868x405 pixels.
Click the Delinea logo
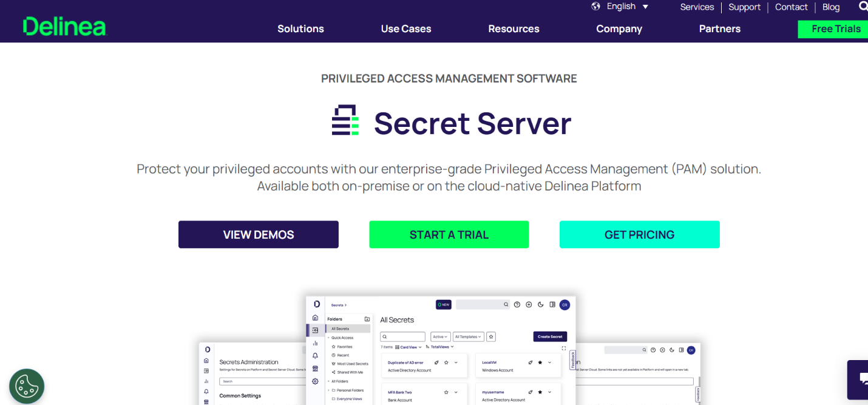pyautogui.click(x=64, y=27)
